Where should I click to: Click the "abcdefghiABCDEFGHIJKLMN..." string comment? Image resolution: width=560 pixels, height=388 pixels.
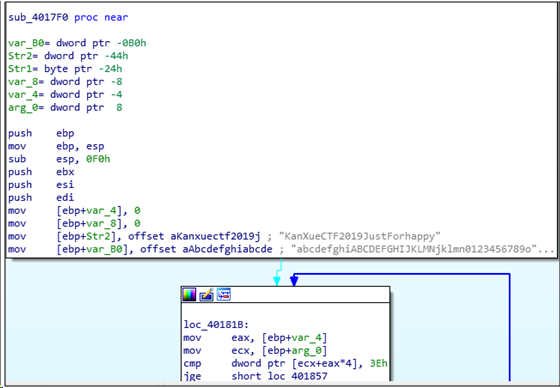point(422,249)
